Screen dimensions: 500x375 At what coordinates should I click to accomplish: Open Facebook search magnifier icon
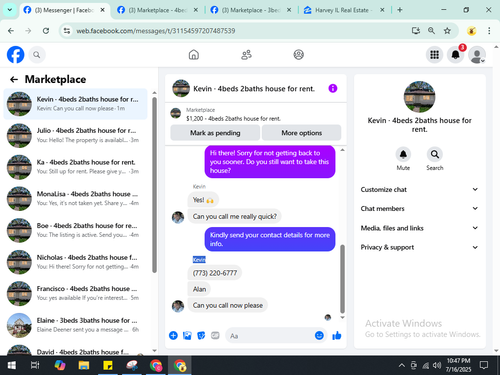tap(37, 55)
